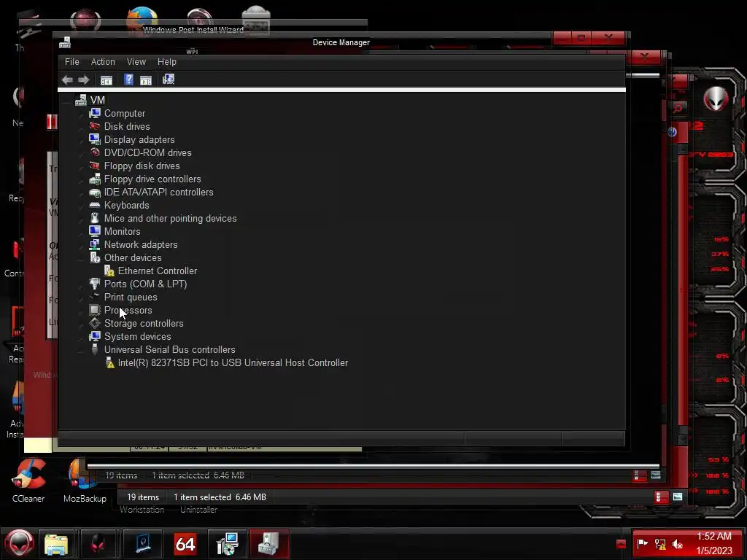747x560 pixels.
Task: Click the Ports (COM & LPT) icon
Action: click(x=95, y=284)
